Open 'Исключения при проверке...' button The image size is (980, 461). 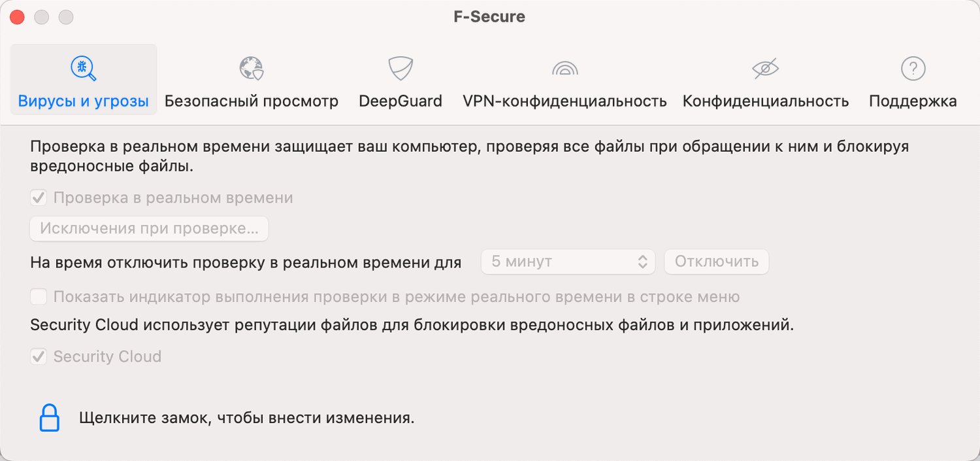149,228
